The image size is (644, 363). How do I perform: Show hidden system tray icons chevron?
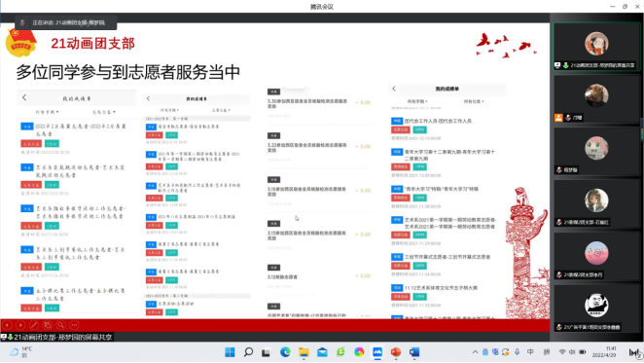coord(475,352)
